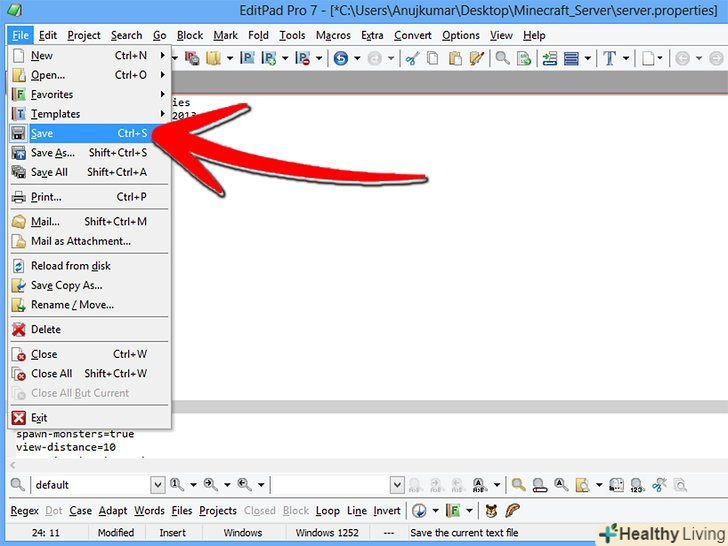The height and width of the screenshot is (546, 728).
Task: Toggle the Files search option
Action: (x=182, y=511)
